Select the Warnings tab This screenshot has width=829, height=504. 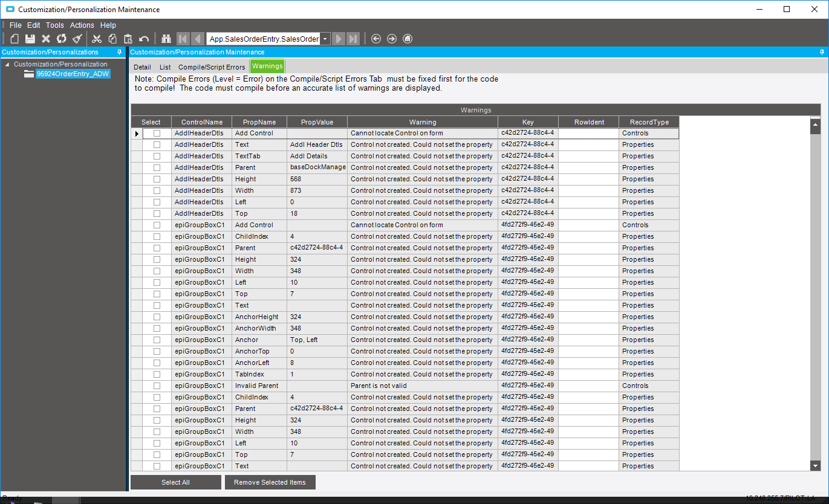[267, 66]
